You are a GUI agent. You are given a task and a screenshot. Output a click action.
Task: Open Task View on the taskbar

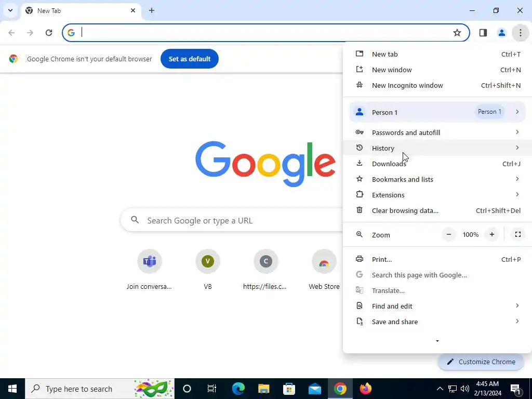coord(212,389)
